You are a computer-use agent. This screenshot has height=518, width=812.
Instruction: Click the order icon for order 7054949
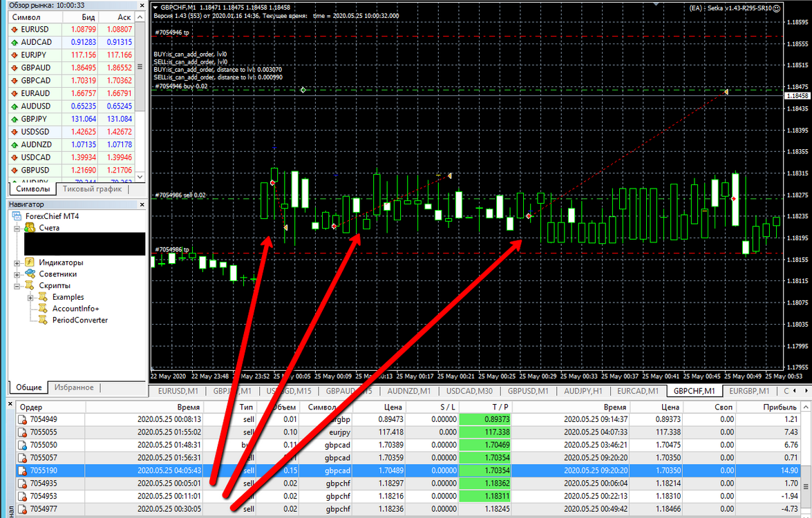click(x=22, y=420)
